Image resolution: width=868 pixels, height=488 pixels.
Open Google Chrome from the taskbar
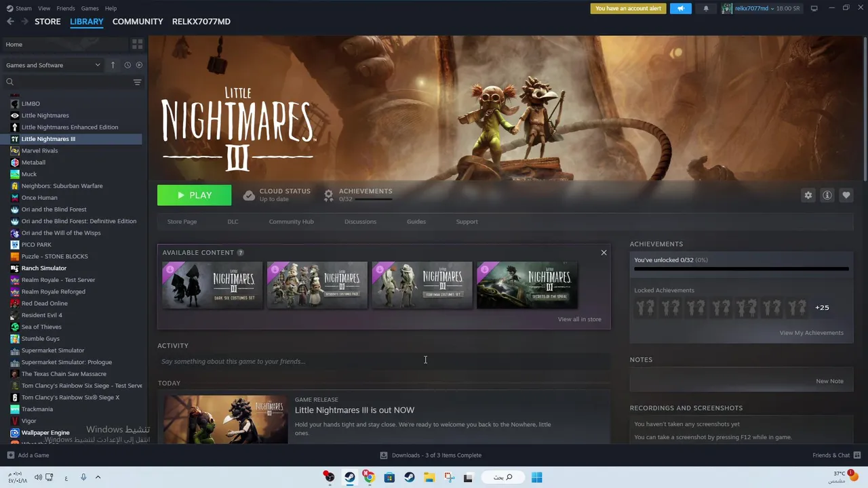(369, 477)
